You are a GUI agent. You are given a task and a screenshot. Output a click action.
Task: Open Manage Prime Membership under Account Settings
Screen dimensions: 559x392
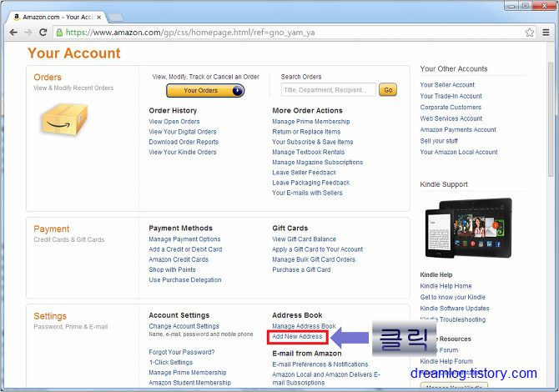point(188,372)
